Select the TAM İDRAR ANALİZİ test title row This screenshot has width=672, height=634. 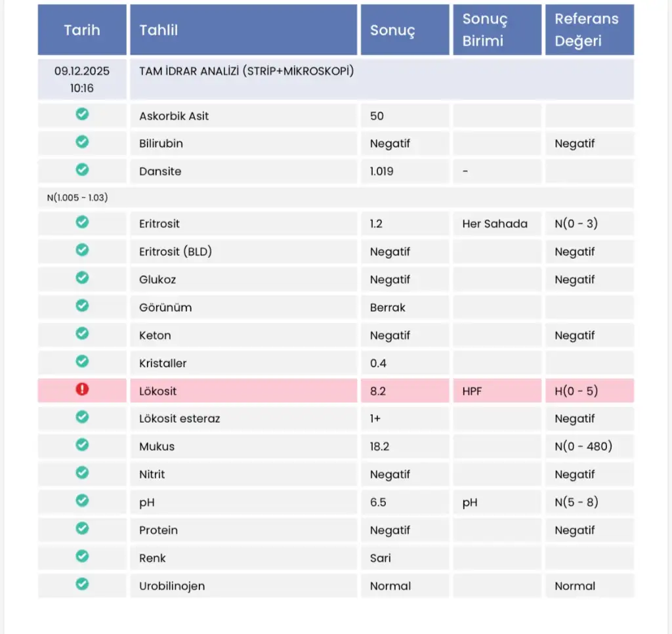[247, 72]
